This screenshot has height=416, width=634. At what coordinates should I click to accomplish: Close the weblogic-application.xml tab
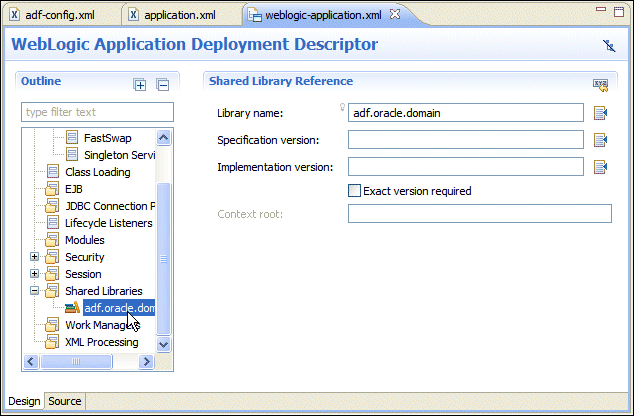[x=395, y=14]
